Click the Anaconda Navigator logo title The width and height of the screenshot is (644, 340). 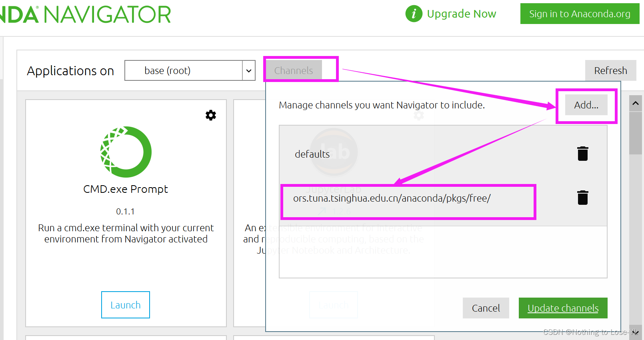click(x=85, y=15)
